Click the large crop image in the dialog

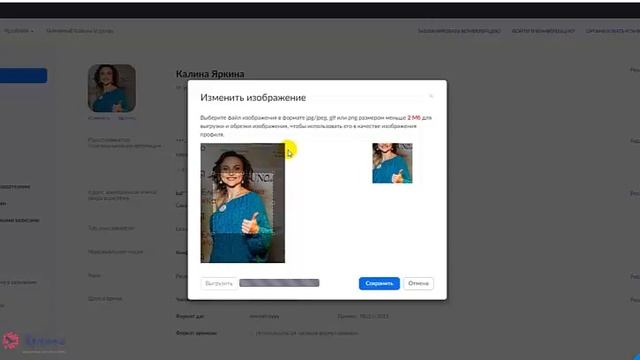(243, 203)
